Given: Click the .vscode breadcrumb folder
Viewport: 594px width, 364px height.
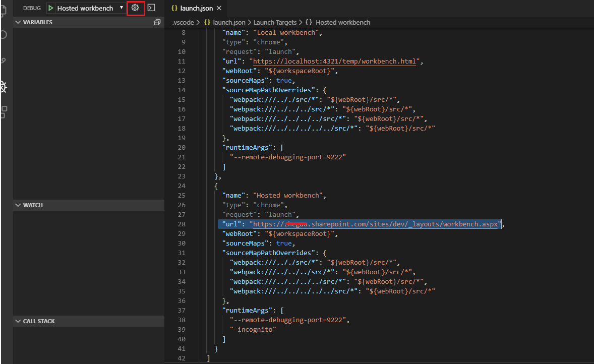Looking at the screenshot, I should click(x=183, y=22).
